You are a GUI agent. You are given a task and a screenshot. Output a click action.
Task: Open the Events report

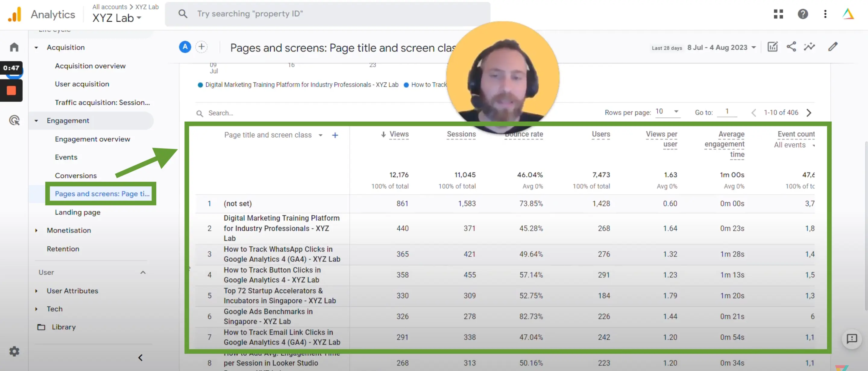[66, 157]
